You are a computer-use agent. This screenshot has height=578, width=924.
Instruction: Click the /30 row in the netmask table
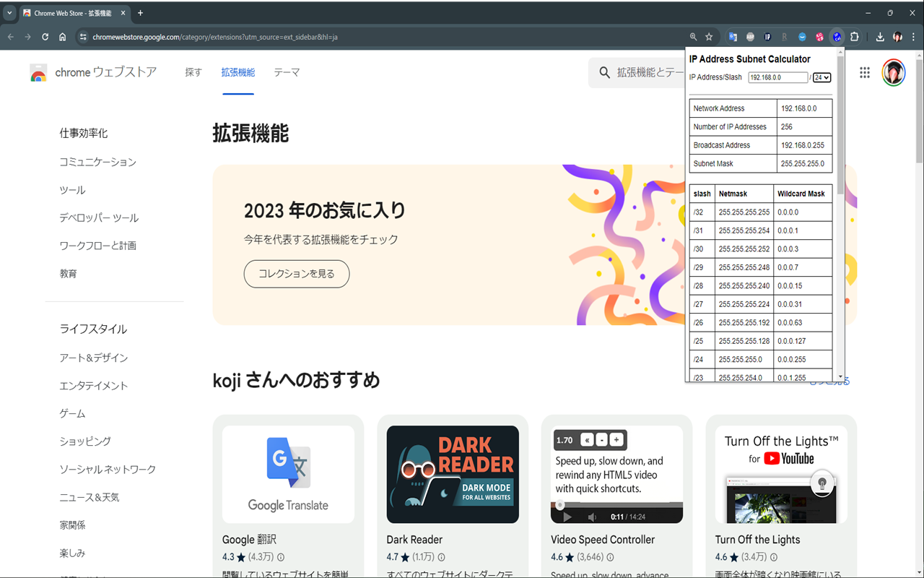click(761, 249)
